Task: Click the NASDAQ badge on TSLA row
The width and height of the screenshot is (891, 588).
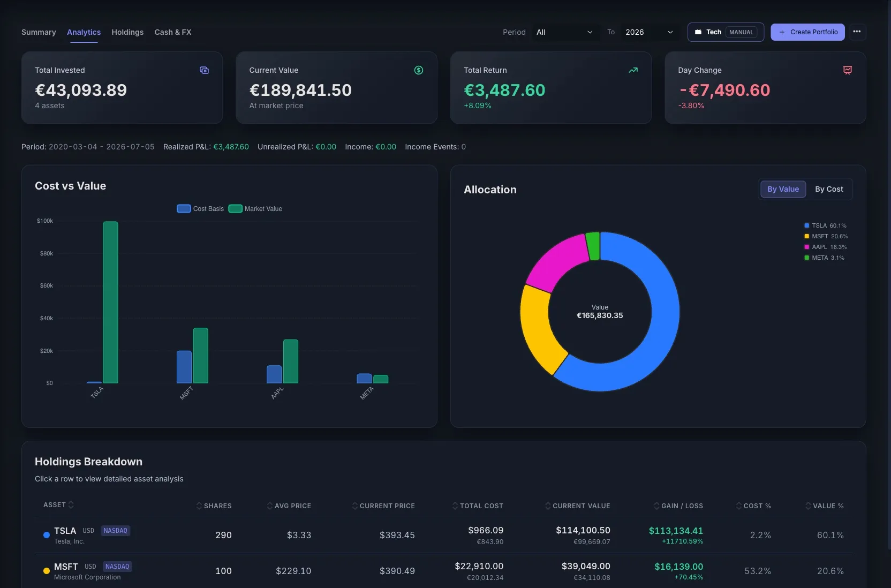Action: click(115, 531)
